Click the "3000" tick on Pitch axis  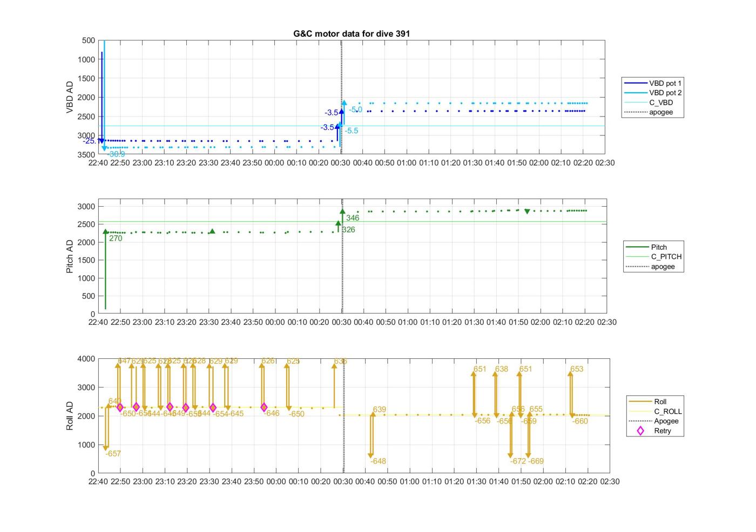click(86, 207)
